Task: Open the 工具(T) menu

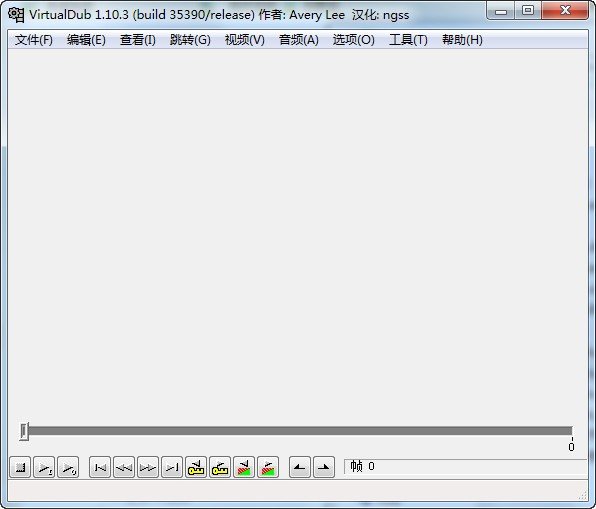Action: tap(408, 40)
